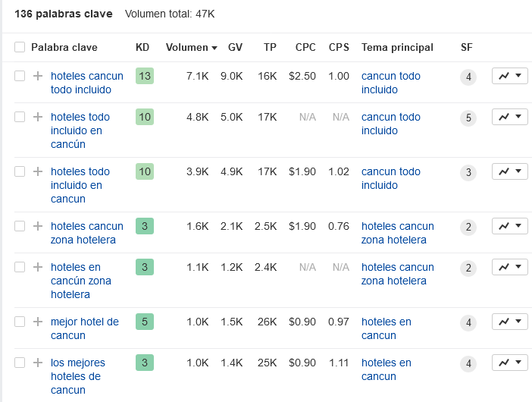Select all keywords with header checkbox
This screenshot has width=532, height=402.
pos(20,47)
